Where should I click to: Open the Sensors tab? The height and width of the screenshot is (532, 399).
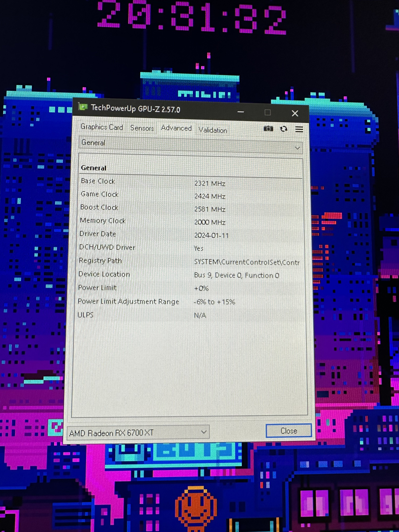point(142,128)
